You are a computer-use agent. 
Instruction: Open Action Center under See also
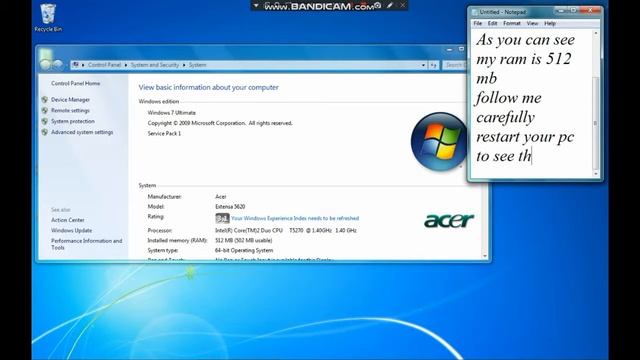click(x=68, y=220)
